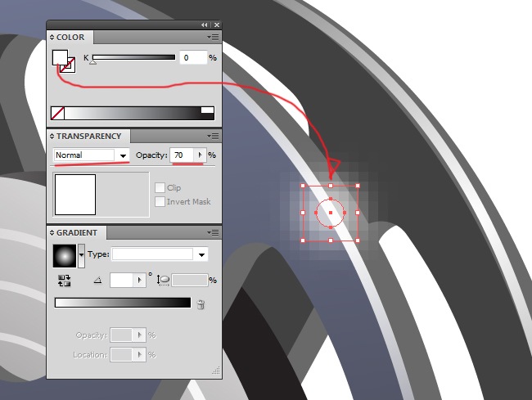Click the Delete Stop trash icon

(201, 305)
